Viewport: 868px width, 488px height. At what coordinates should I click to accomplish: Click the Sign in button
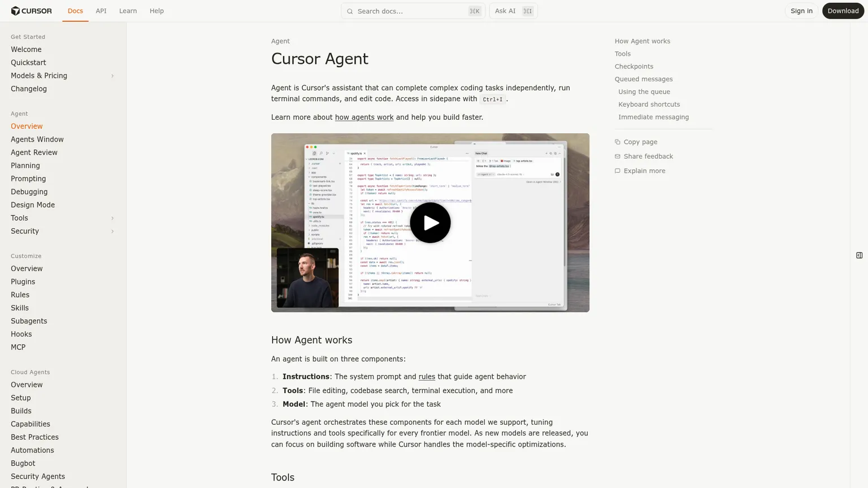(x=801, y=11)
